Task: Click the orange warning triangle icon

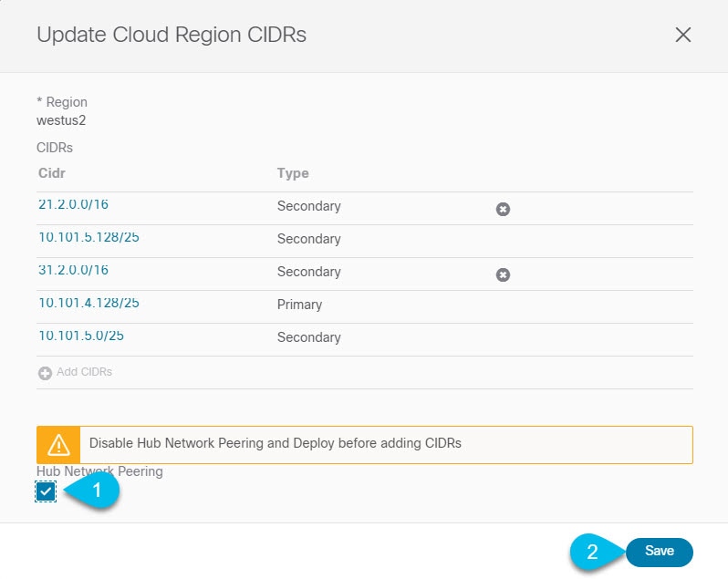Action: 58,444
